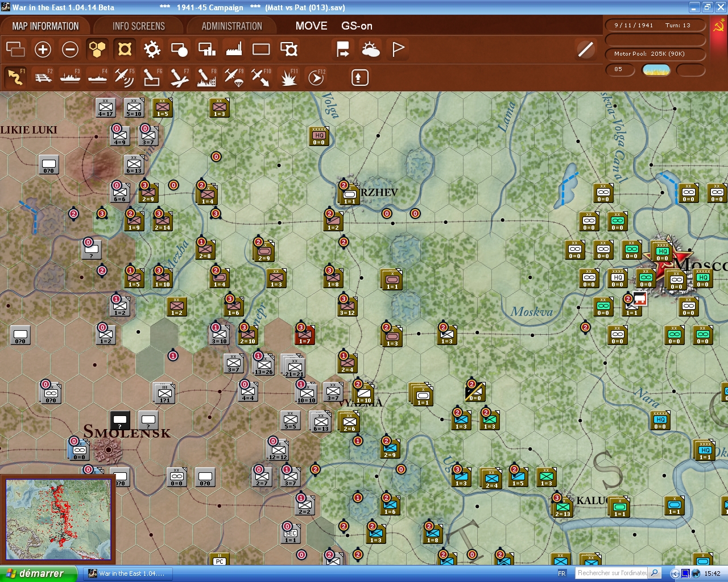Viewport: 728px width, 582px height.
Task: Click the flag with arrow icon
Action: pos(343,49)
